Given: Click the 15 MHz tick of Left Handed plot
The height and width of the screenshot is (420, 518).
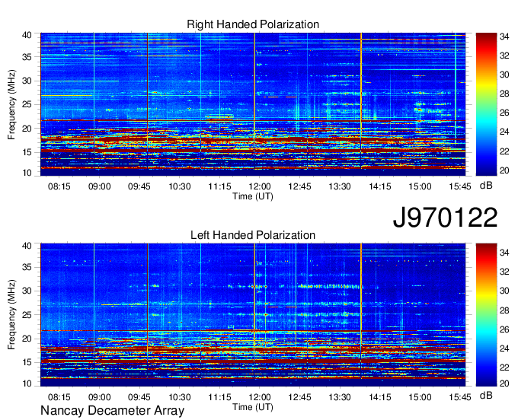Looking at the screenshot, I should click(27, 362).
